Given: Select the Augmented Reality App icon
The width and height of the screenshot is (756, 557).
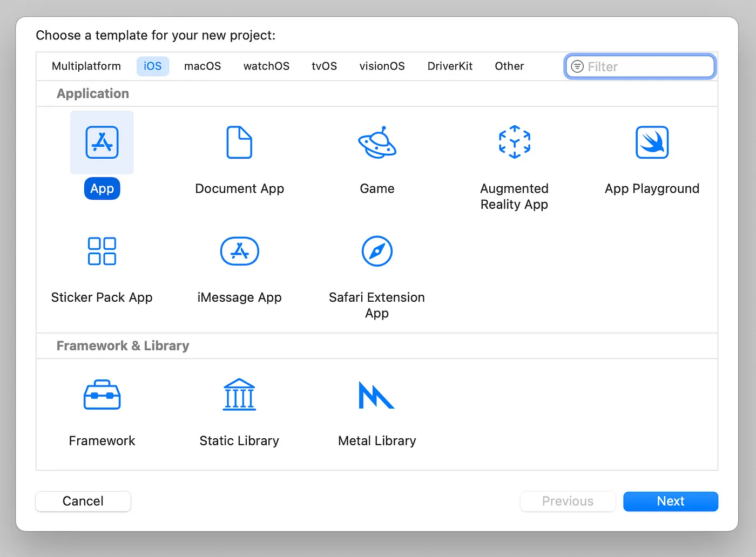Looking at the screenshot, I should (x=514, y=142).
